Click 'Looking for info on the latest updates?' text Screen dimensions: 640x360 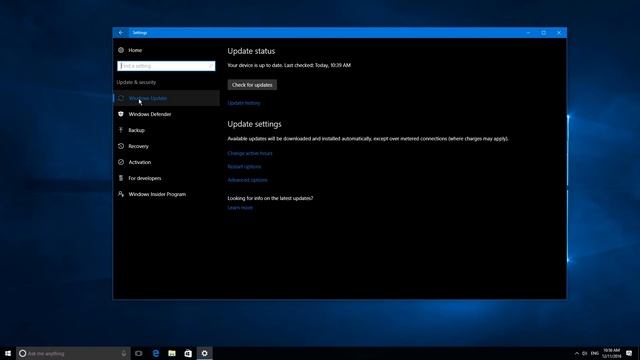tap(270, 198)
